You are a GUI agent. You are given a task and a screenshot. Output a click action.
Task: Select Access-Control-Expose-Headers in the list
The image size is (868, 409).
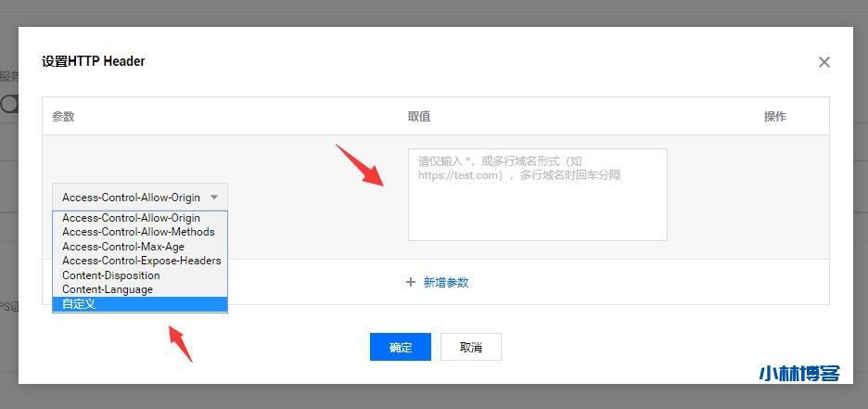[x=141, y=261]
